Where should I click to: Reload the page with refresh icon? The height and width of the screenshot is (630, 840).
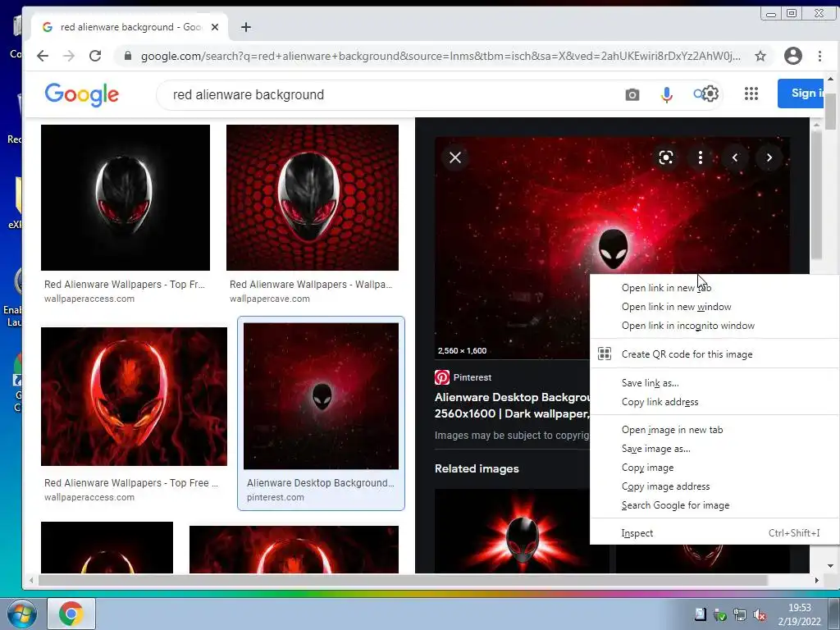[95, 56]
